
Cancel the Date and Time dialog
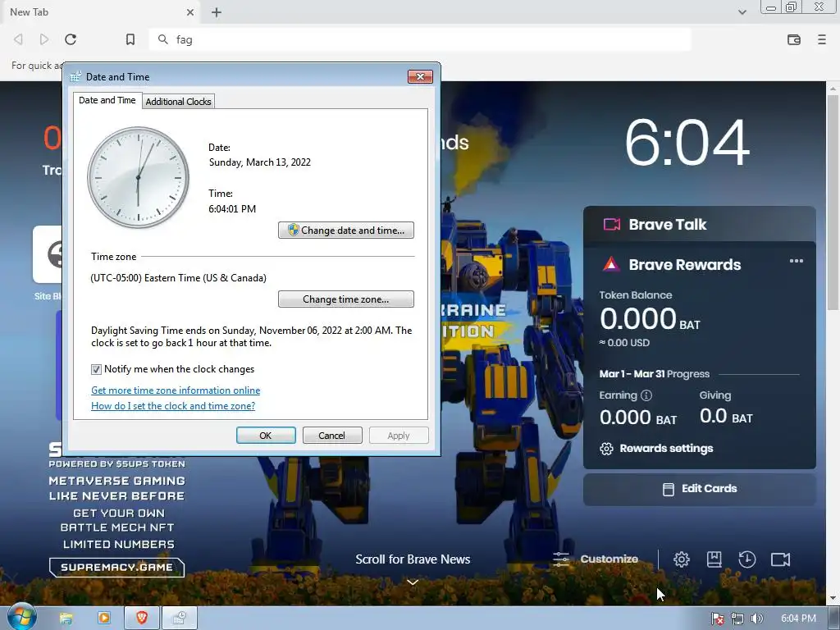click(x=332, y=436)
